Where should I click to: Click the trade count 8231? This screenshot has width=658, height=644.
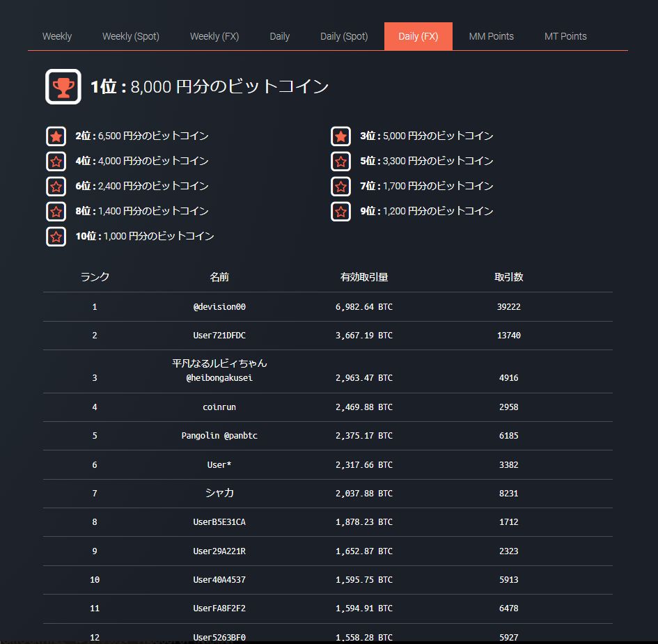508,494
